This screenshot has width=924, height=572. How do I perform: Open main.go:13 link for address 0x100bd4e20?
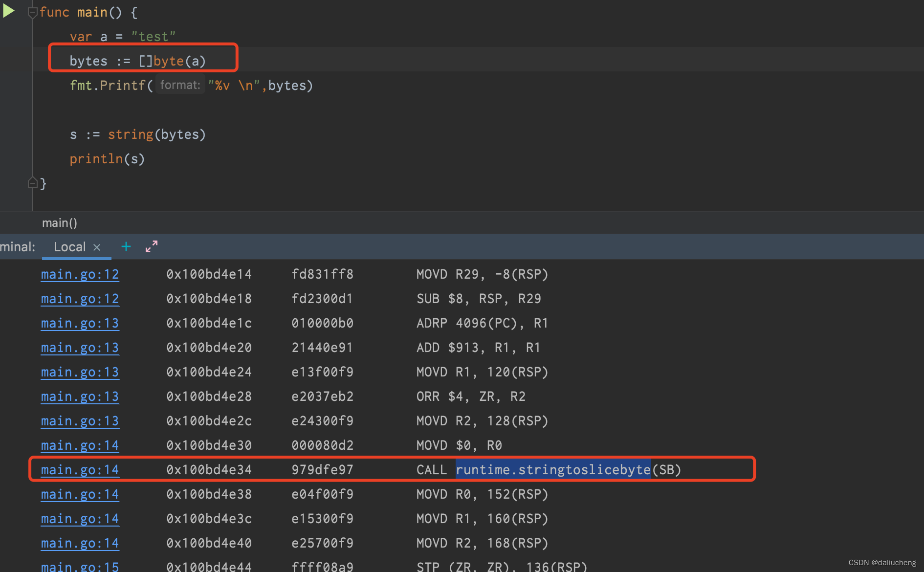coord(80,348)
